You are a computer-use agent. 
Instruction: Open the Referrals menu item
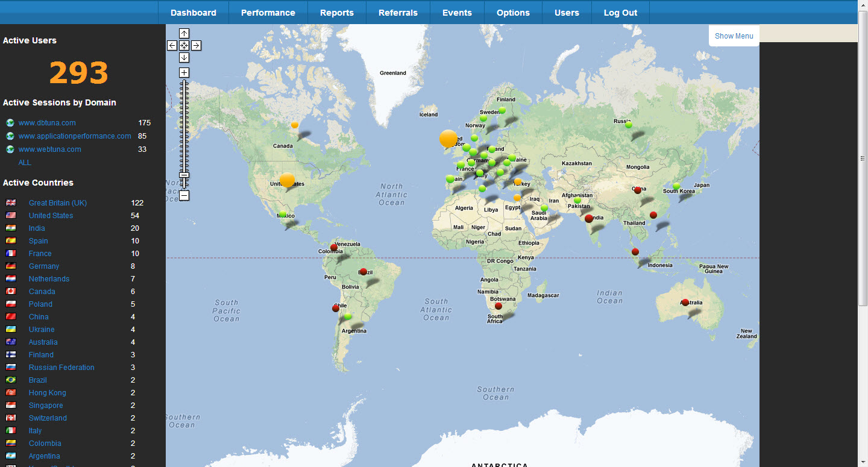click(398, 13)
